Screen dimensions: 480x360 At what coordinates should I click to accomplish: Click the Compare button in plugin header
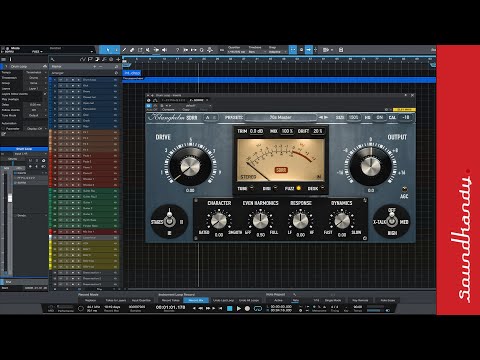[168, 109]
